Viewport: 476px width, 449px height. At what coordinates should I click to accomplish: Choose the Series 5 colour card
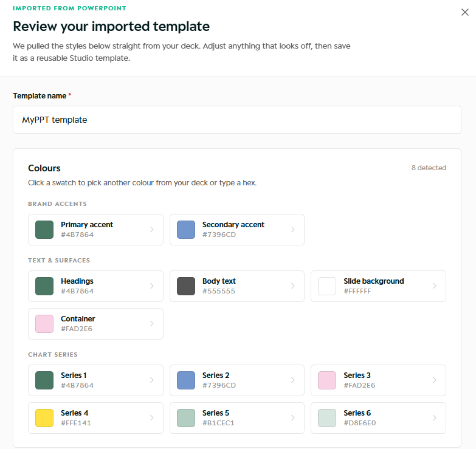(x=237, y=418)
